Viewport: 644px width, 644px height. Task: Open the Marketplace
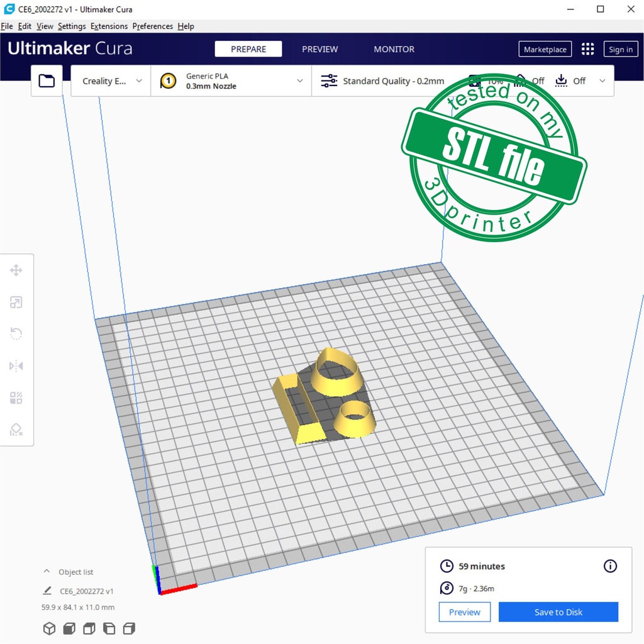coord(545,48)
